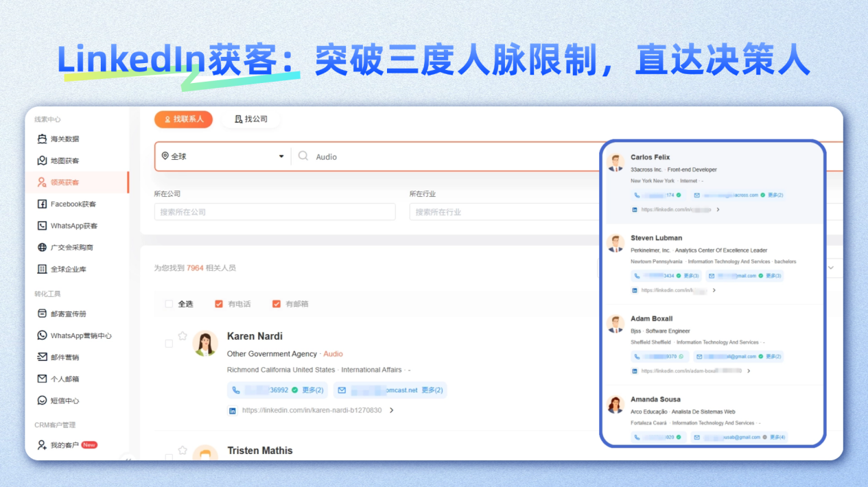Open Facebook获客 in sidebar
The height and width of the screenshot is (487, 868).
click(67, 204)
